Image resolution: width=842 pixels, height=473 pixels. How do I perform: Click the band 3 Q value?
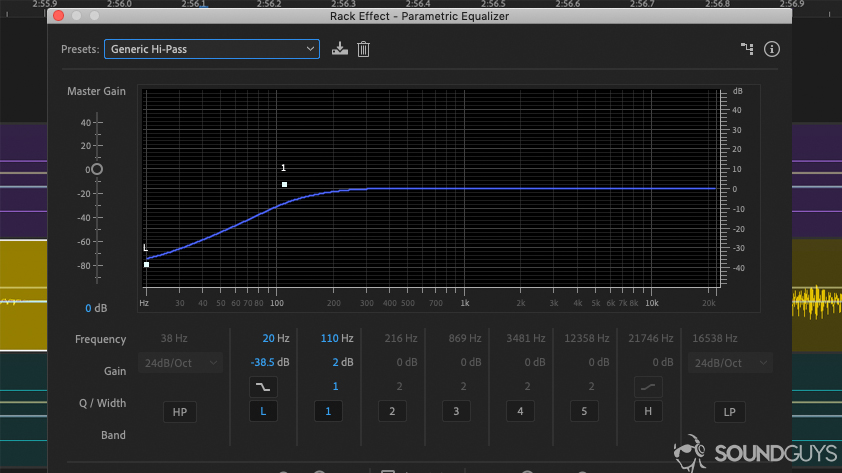(463, 386)
